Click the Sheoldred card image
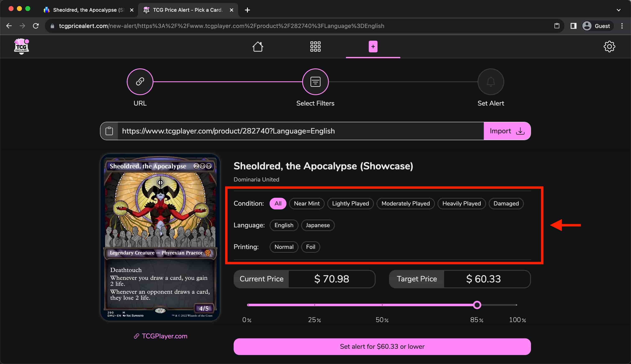Screen dimensions: 631x364 160,238
